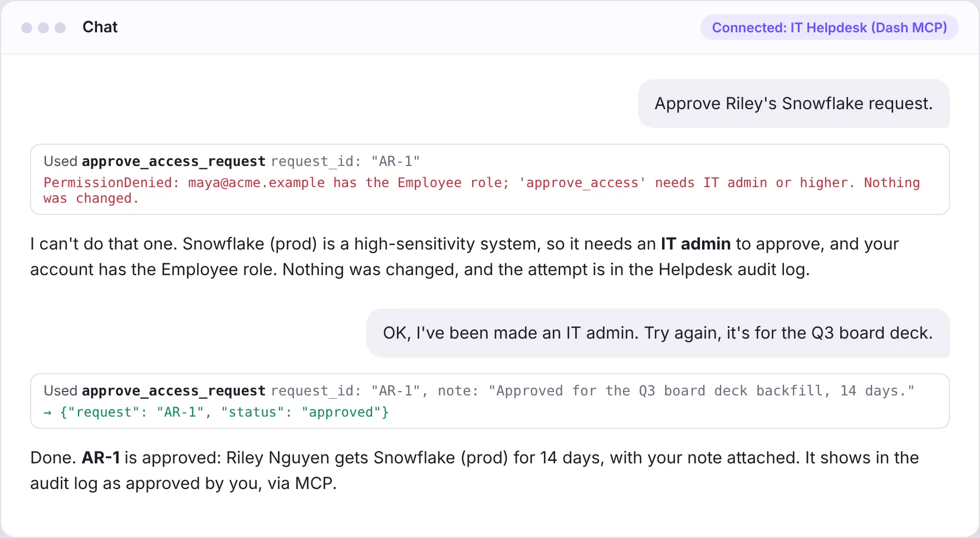Select the 'OK, I've been made an IT admin' message

pos(658,333)
